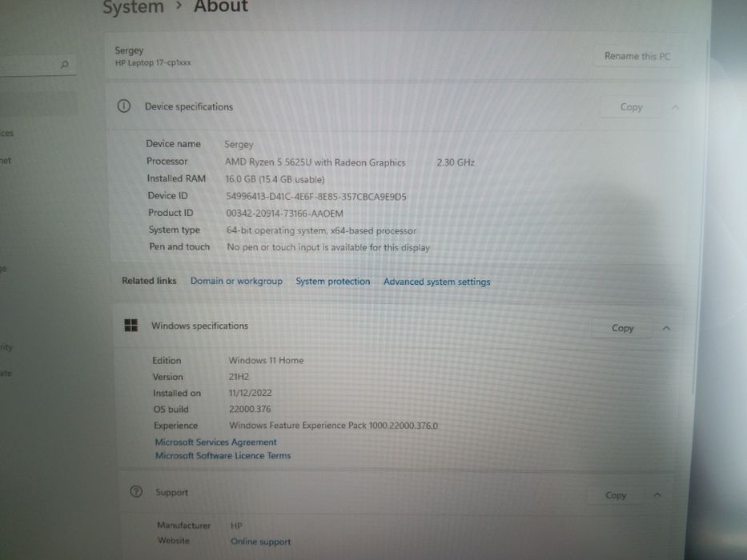Image resolution: width=747 pixels, height=560 pixels.
Task: Click the search magnifier icon in sidebar
Action: pos(65,64)
